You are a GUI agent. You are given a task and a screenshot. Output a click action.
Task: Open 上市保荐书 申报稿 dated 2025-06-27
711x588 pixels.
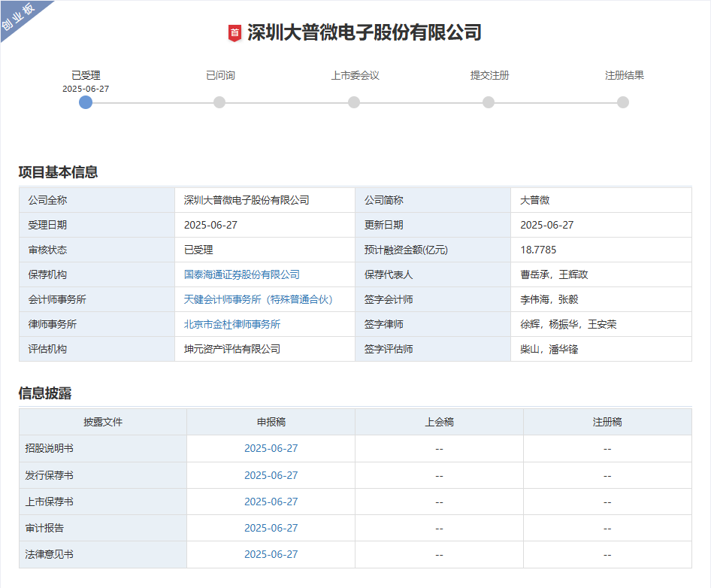(271, 502)
